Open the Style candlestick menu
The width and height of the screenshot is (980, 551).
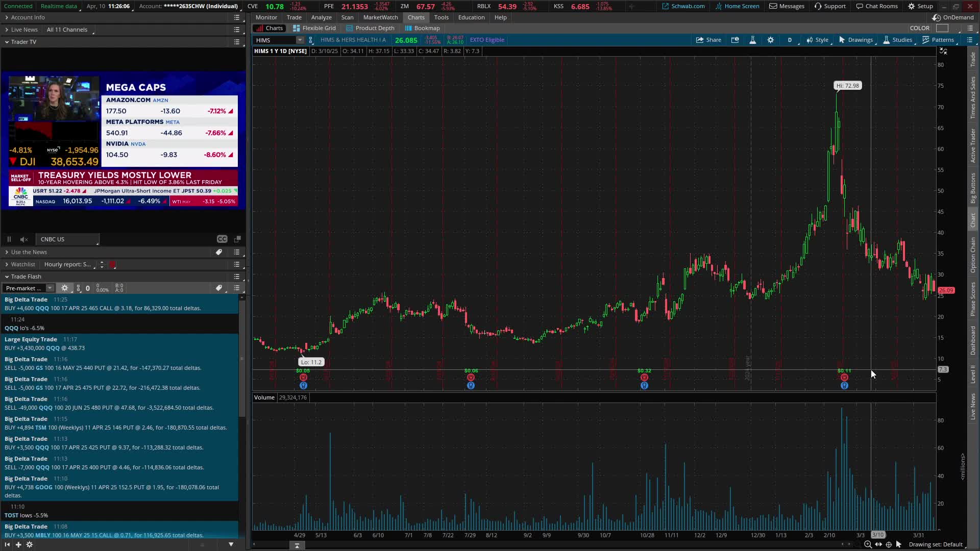coord(817,40)
